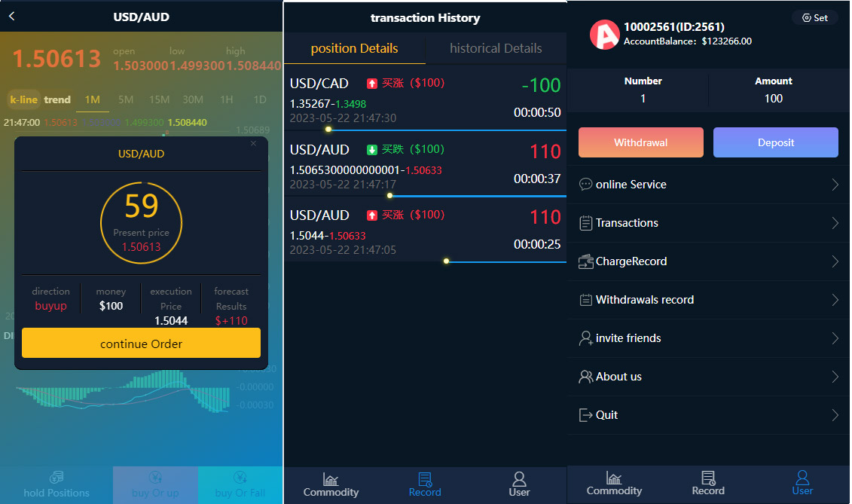
Task: Expand About us chevron
Action: click(835, 377)
